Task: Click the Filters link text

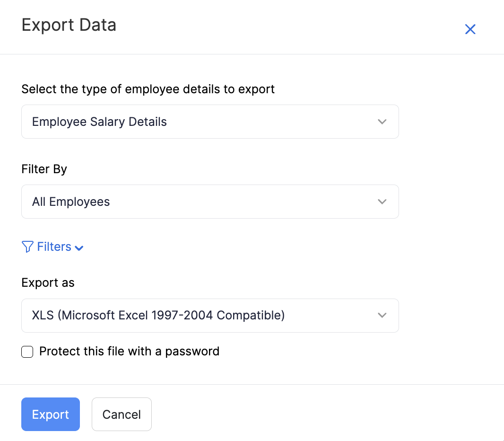Action: tap(54, 247)
